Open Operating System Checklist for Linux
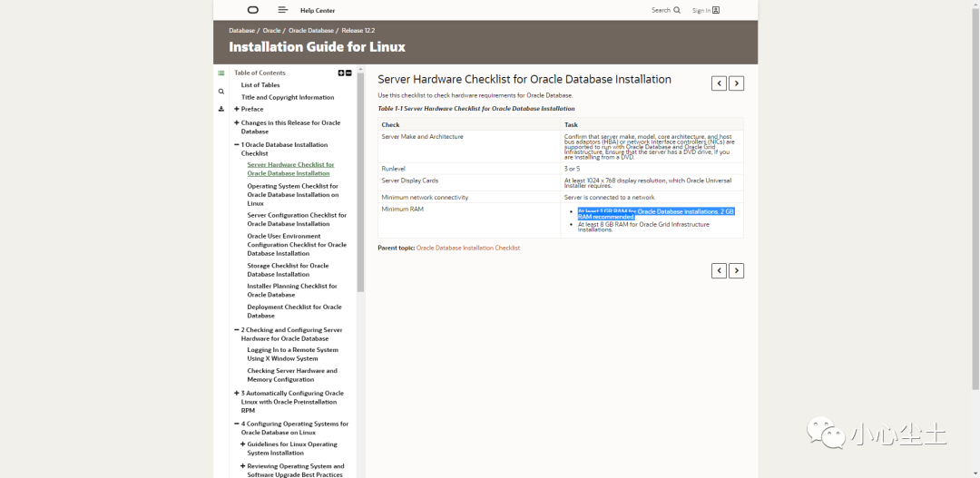980x478 pixels. pyautogui.click(x=292, y=195)
